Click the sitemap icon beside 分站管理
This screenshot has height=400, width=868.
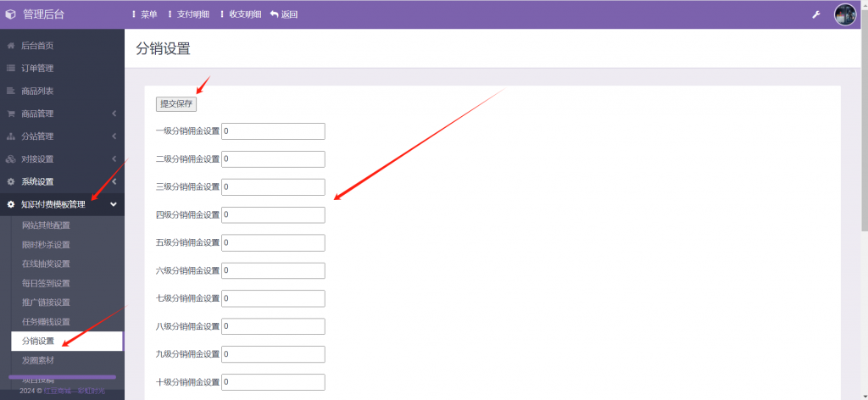[x=10, y=136]
